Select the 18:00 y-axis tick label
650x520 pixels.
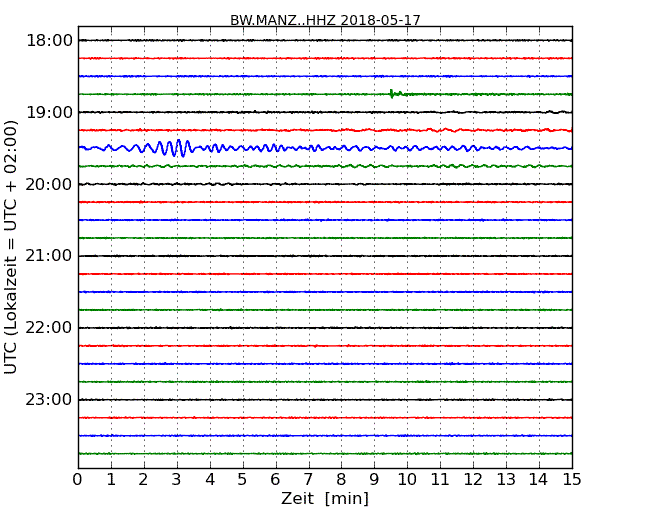tap(49, 41)
